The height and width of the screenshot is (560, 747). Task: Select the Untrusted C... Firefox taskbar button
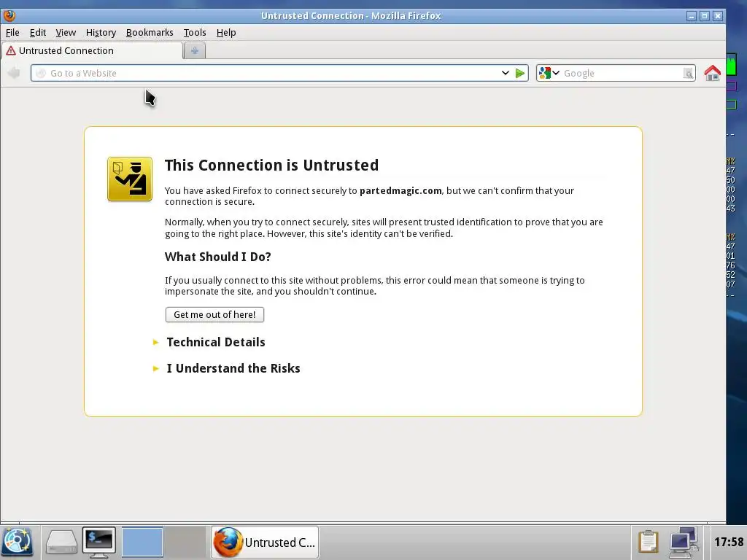(x=265, y=542)
